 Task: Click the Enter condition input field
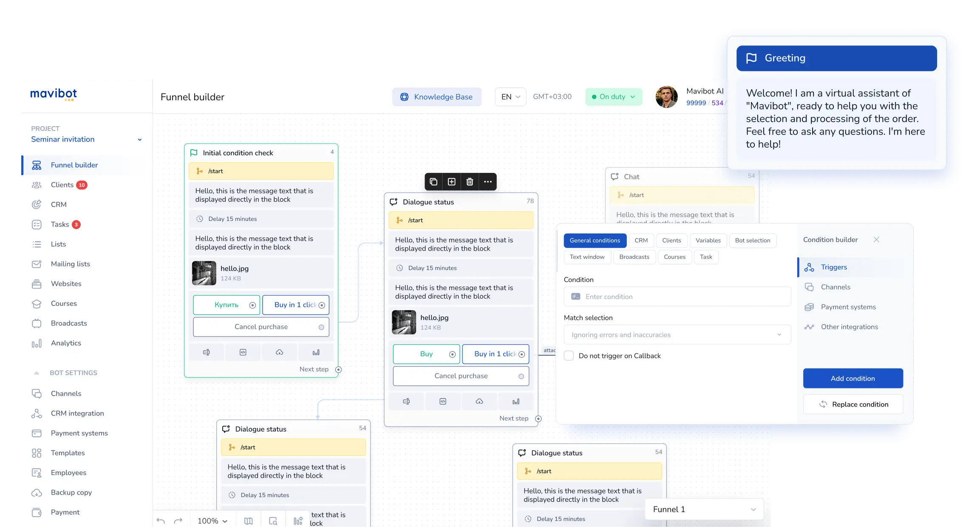pyautogui.click(x=677, y=297)
